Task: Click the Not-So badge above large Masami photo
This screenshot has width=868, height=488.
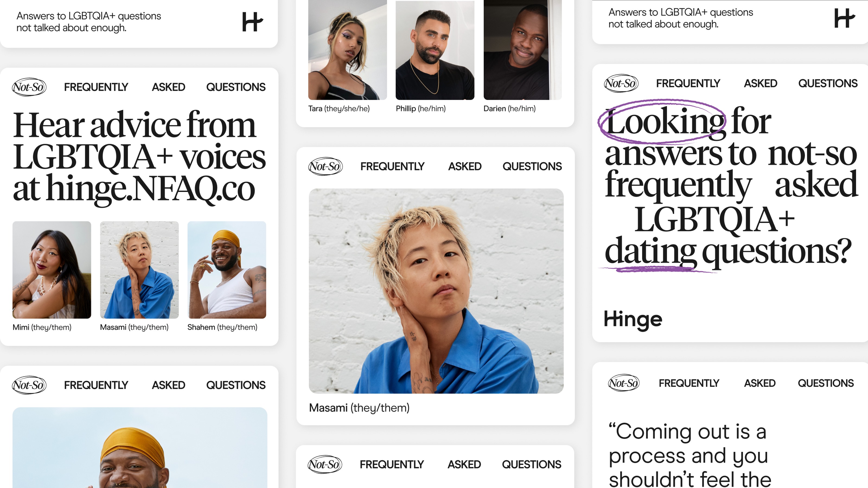Action: (325, 166)
